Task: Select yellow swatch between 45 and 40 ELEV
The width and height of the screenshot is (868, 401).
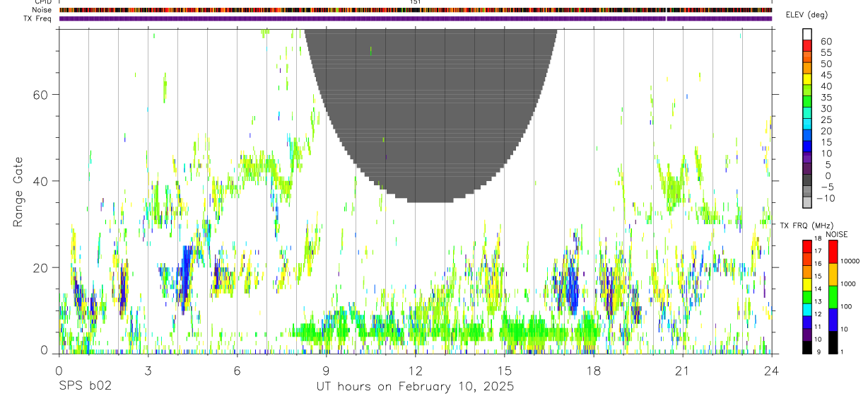Action: click(807, 80)
